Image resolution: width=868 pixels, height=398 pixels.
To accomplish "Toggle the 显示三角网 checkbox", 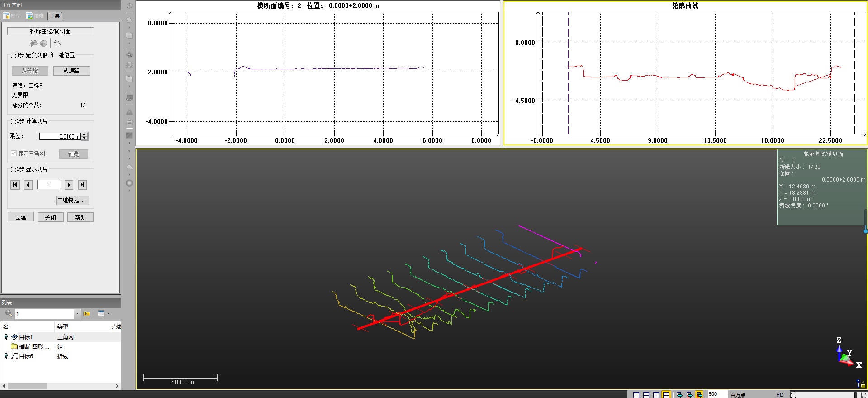I will 14,153.
